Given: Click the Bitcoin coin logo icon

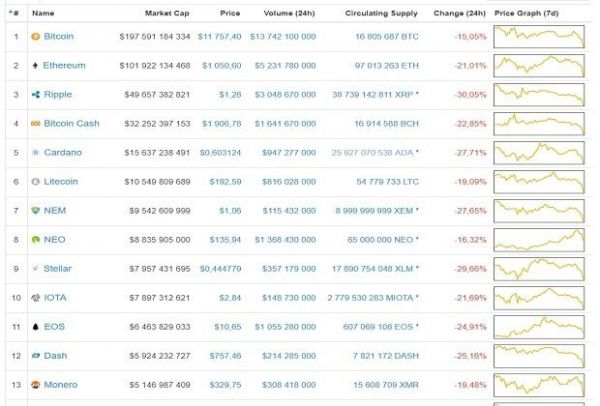Looking at the screenshot, I should 36,37.
